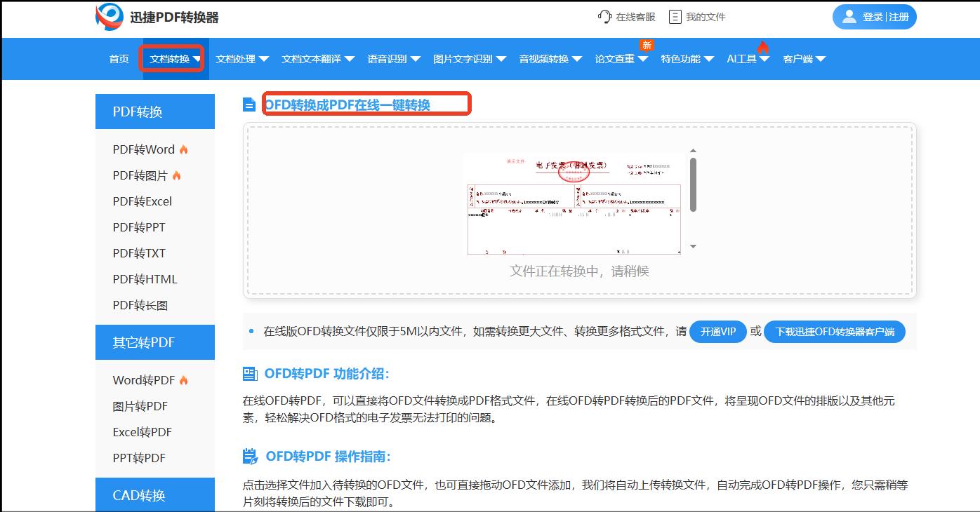Screen dimensions: 980x512
Task: Select PDF转图片 in sidebar
Action: point(140,175)
